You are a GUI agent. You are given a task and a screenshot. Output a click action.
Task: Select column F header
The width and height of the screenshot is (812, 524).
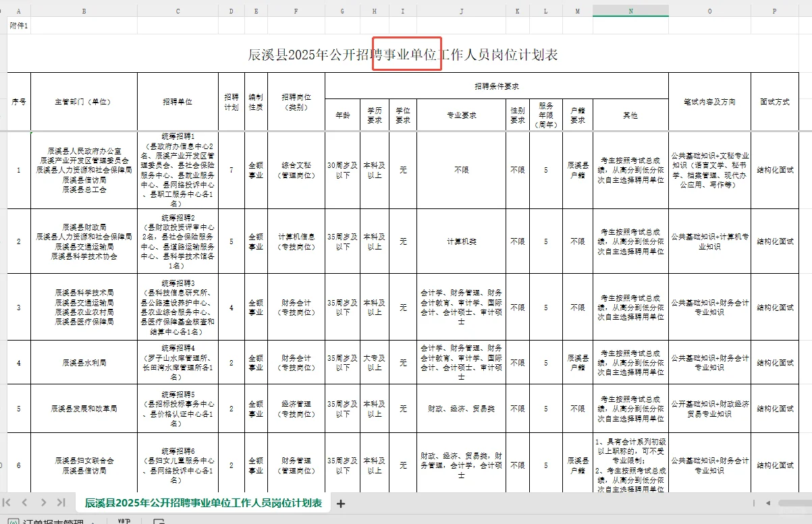pyautogui.click(x=296, y=11)
